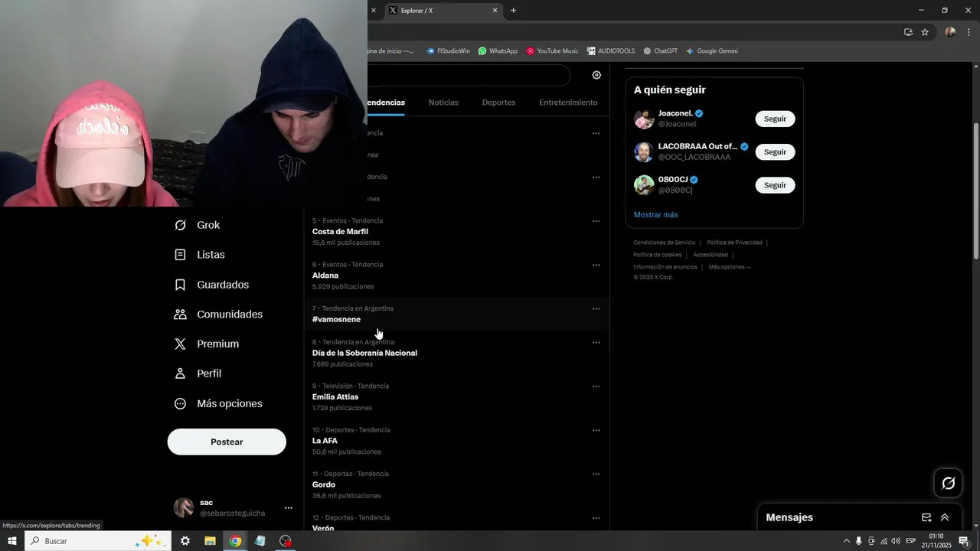This screenshot has width=980, height=551.
Task: Open Condiciones de Servicio link
Action: (664, 243)
